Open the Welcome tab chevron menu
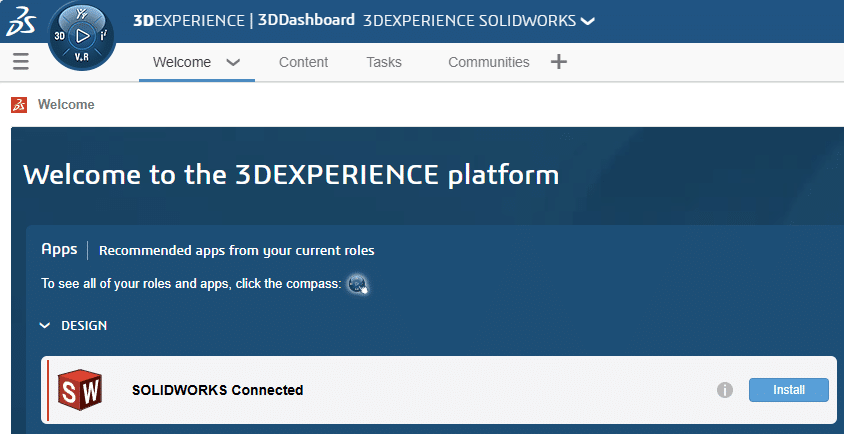Screen dimensions: 844x434 233,62
